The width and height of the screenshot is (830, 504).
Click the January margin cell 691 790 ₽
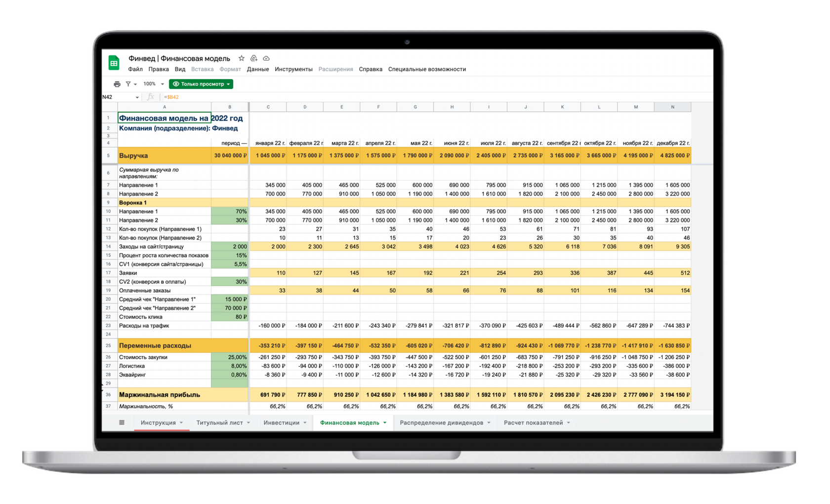point(268,395)
